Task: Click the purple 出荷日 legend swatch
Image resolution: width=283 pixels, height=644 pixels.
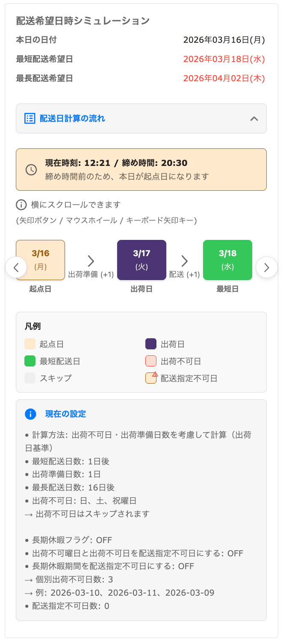Action: (151, 344)
